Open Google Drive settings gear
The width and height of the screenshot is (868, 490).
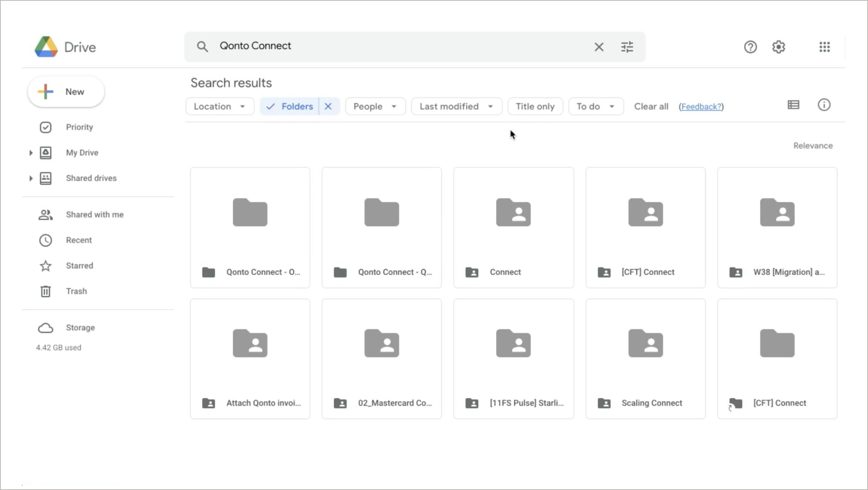click(778, 46)
